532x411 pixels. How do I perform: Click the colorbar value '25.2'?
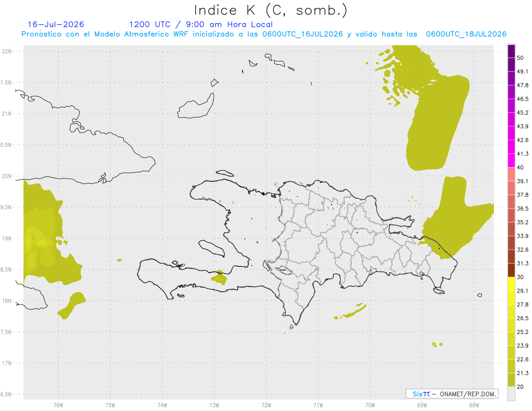pyautogui.click(x=523, y=332)
